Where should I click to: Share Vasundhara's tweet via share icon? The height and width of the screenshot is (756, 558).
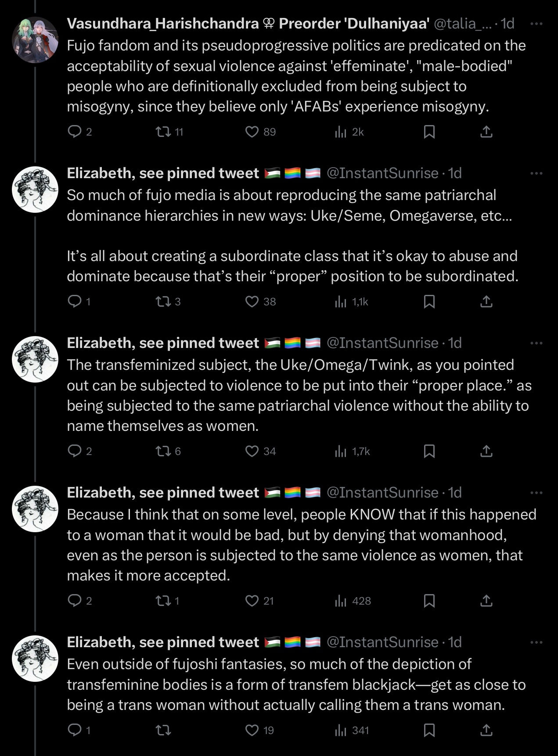(486, 132)
